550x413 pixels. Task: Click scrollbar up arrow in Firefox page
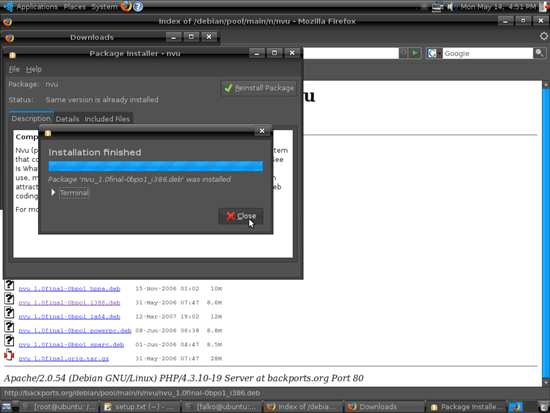[546, 85]
